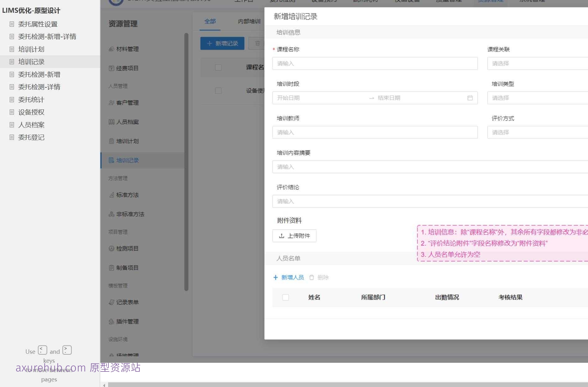
Task: Click the 委托登记 page icon
Action: coord(12,137)
